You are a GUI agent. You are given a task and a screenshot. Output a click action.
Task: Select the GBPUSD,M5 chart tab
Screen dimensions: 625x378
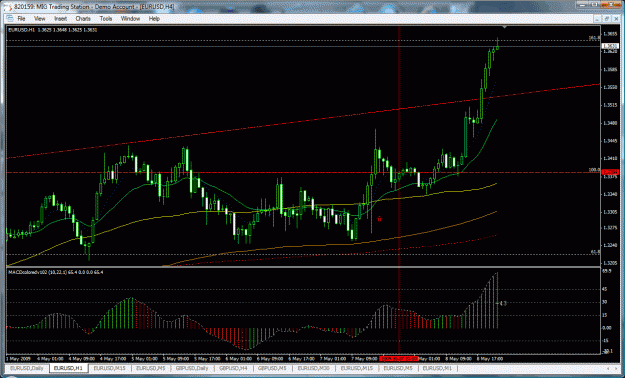pos(273,368)
